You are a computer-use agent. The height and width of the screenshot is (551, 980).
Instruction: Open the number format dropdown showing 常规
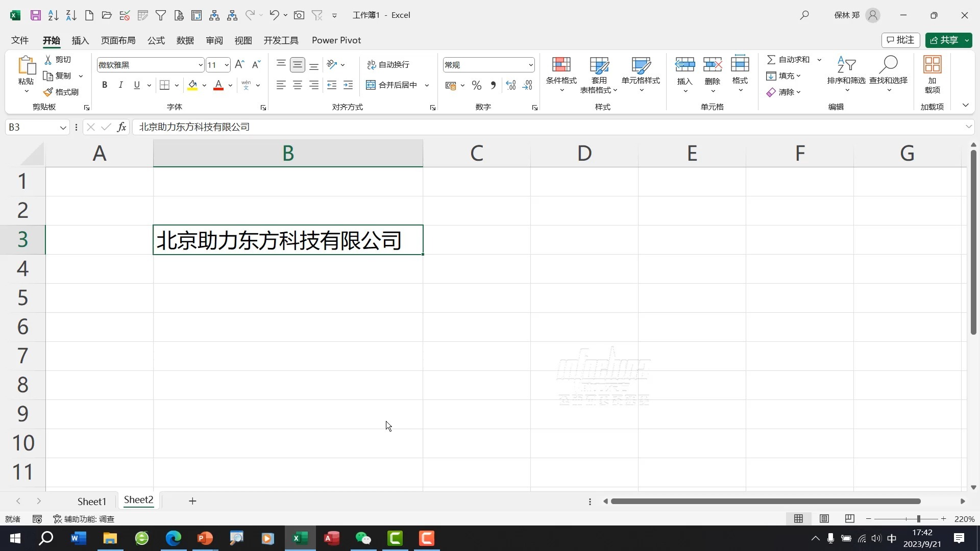[531, 65]
